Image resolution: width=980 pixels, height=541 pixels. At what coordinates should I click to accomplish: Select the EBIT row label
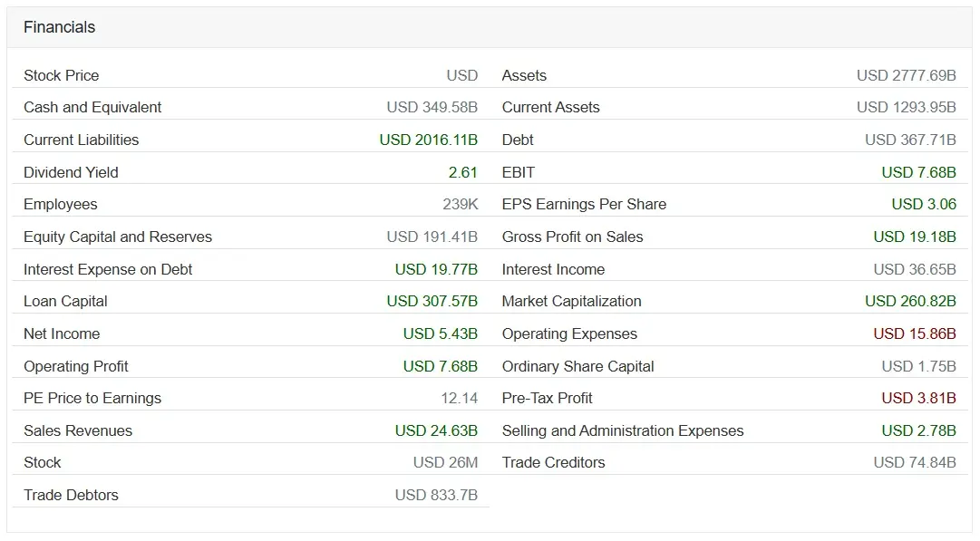pyautogui.click(x=519, y=172)
